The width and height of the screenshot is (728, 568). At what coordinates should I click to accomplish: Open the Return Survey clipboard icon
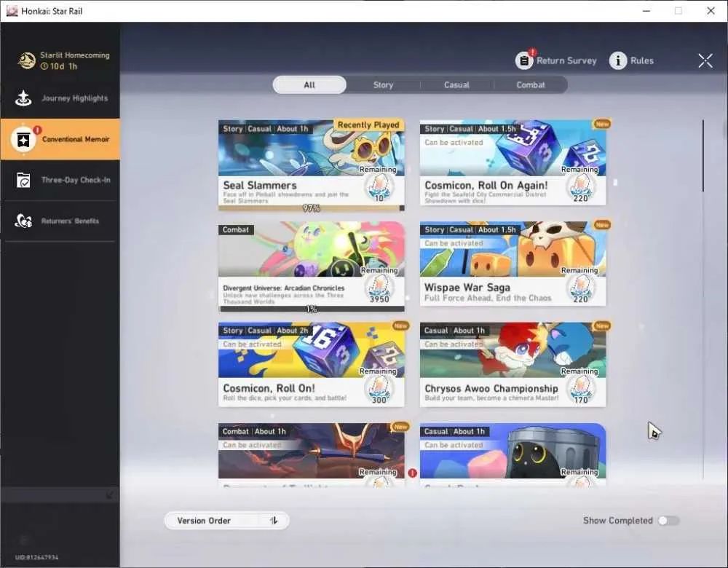523,60
